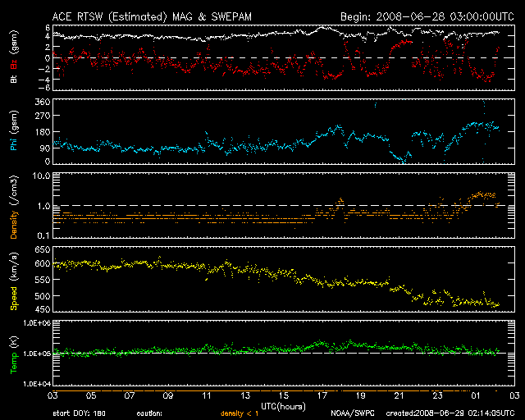The height and width of the screenshot is (420, 525).
Task: Click the green Temp (K) axis label
Action: coord(13,354)
